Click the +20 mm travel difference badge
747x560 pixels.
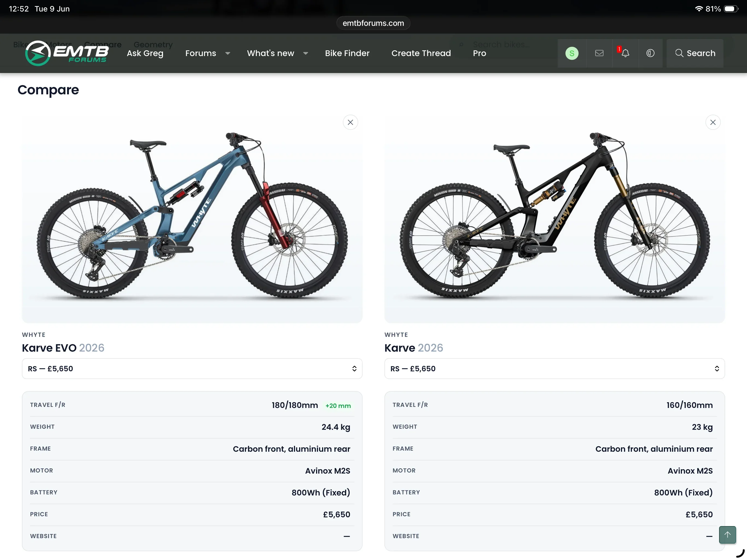[338, 406]
